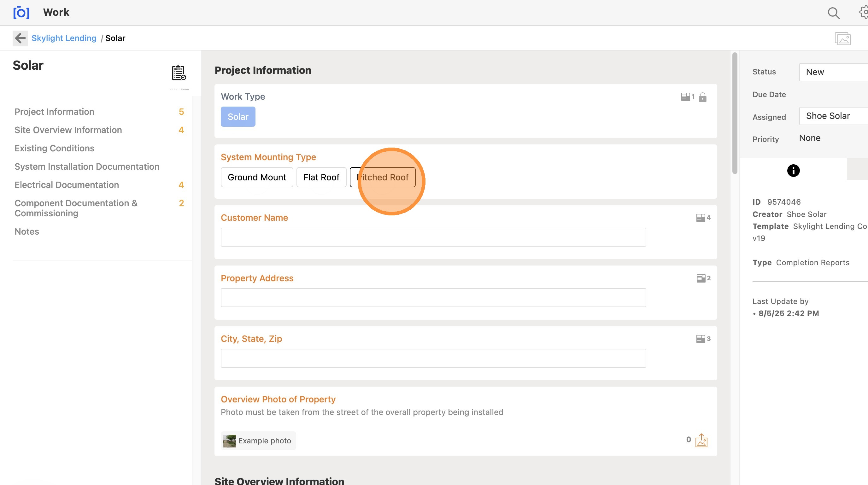
Task: Click the Overview Photo of Property heading
Action: pos(278,400)
